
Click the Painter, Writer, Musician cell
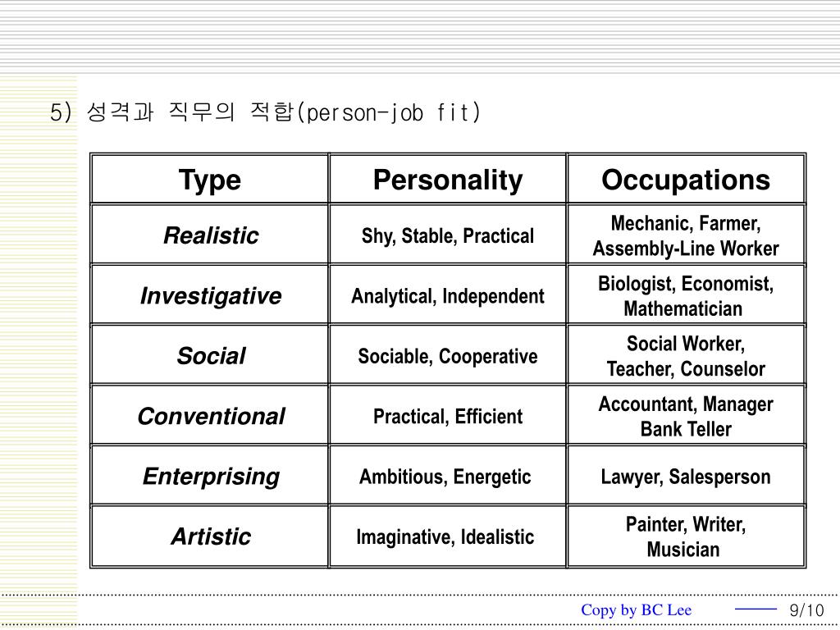point(686,537)
